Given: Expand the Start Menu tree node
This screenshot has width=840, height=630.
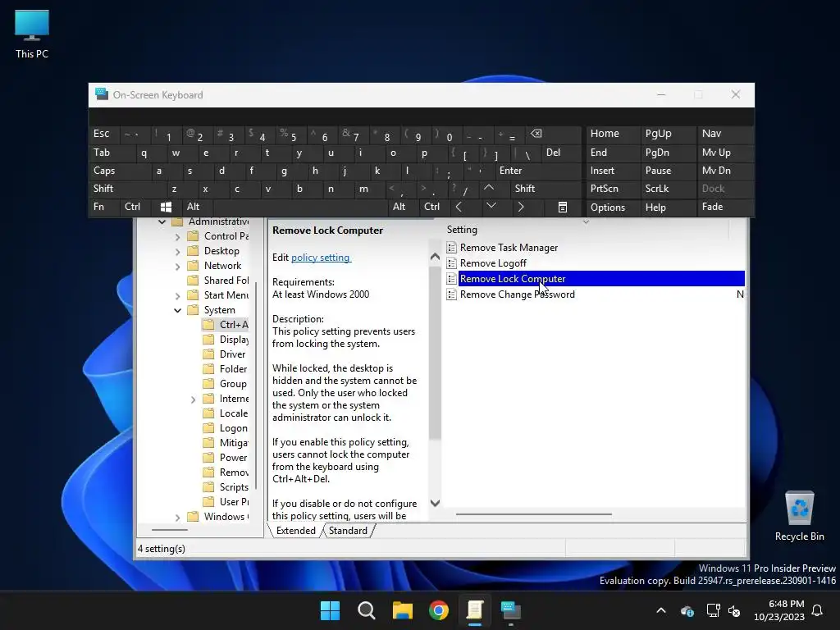Looking at the screenshot, I should tap(177, 295).
